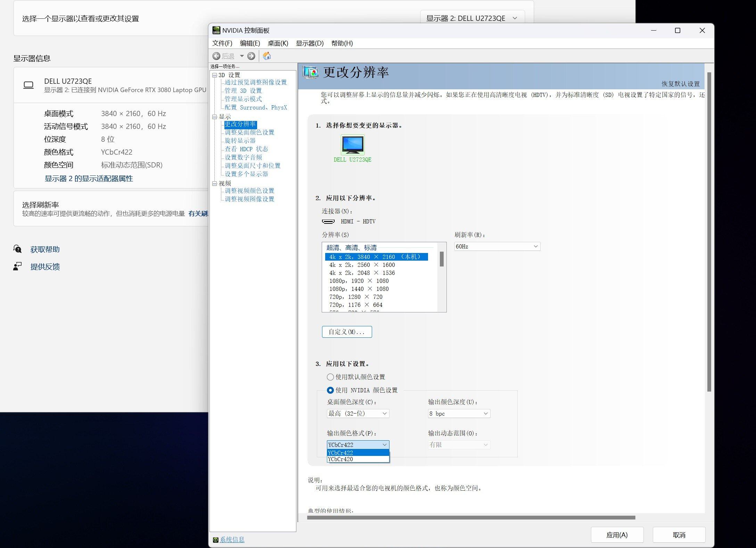This screenshot has height=548, width=756.
Task: Select 使用 NVIDIA 颜色设置 radio button
Action: point(330,390)
